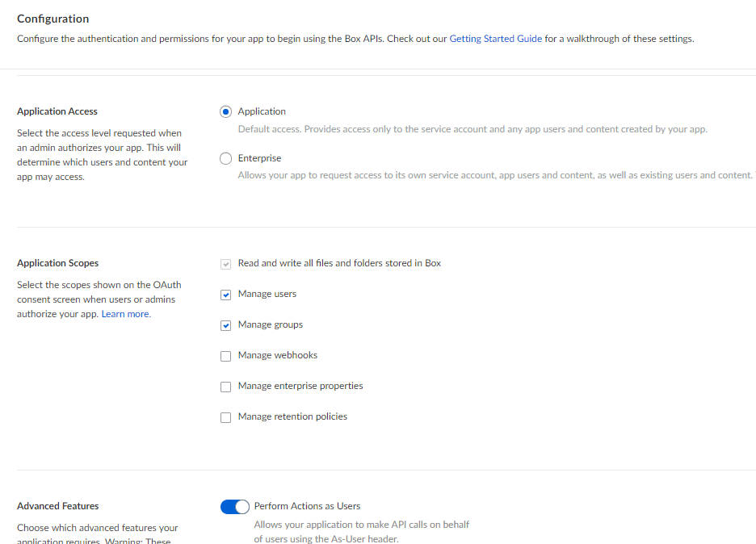The width and height of the screenshot is (756, 544).
Task: Click the Configuration page heading
Action: coord(52,18)
